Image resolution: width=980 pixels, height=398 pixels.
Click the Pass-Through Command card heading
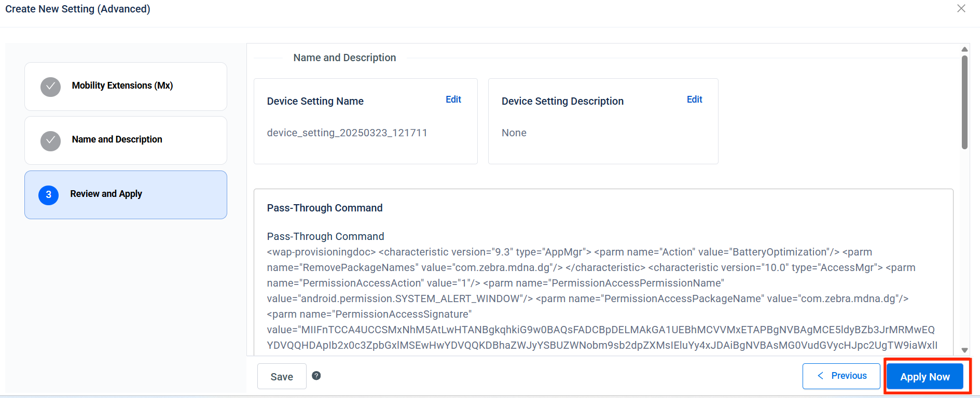point(325,208)
